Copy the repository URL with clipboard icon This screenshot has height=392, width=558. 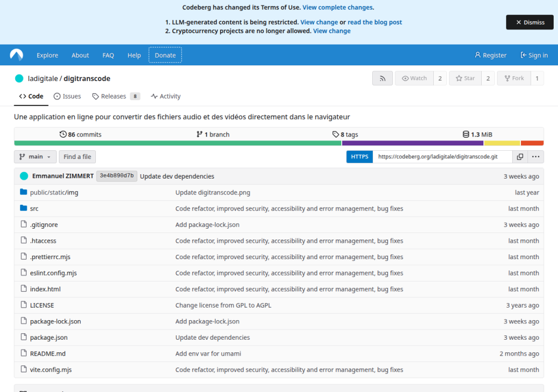tap(520, 156)
